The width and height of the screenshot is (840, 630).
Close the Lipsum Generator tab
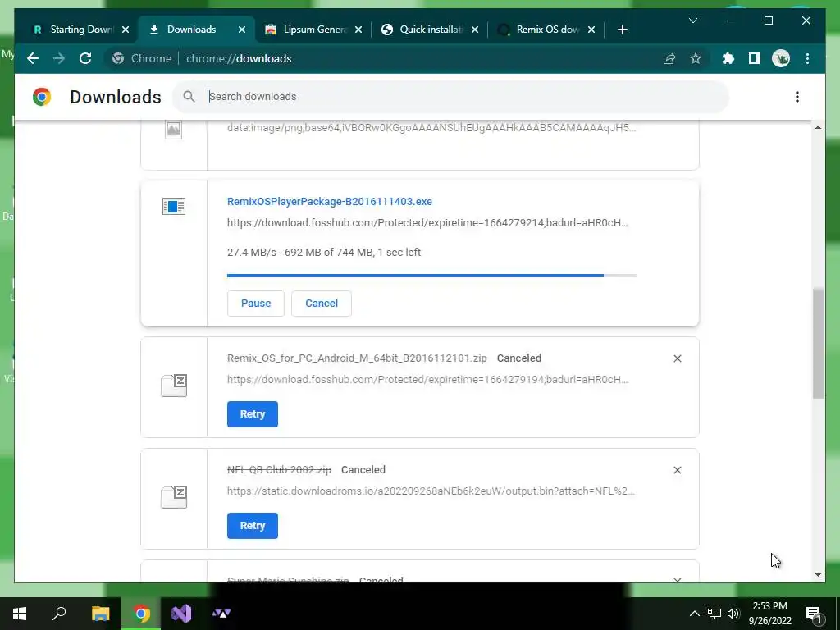(x=358, y=30)
